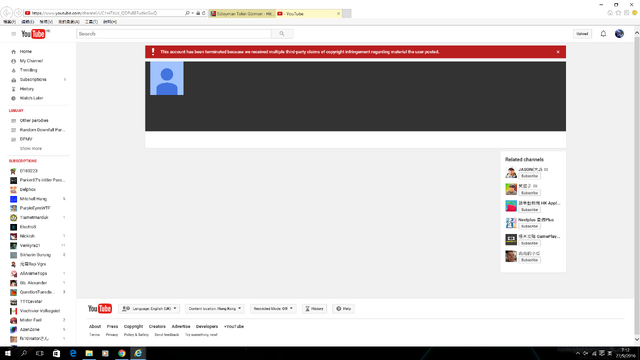Open the Policy & Safety footer link
Image resolution: width=640 pixels, height=360 pixels.
pyautogui.click(x=136, y=335)
